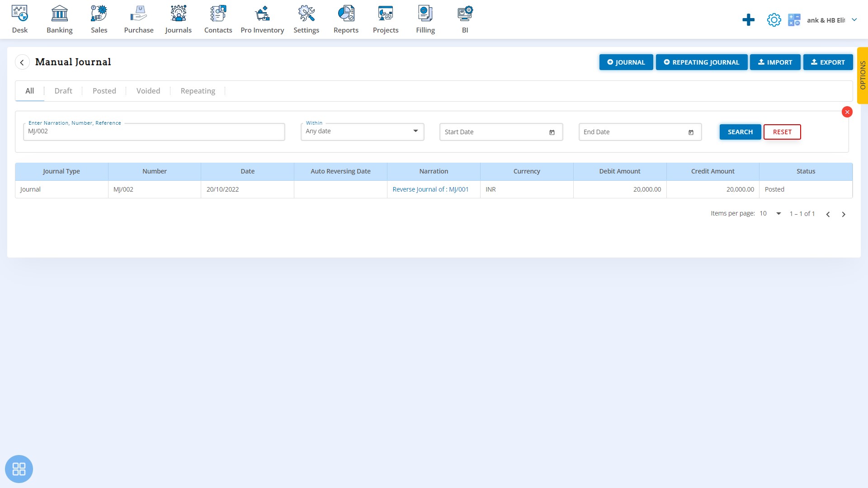Click the blue plus quick-add icon

point(748,20)
